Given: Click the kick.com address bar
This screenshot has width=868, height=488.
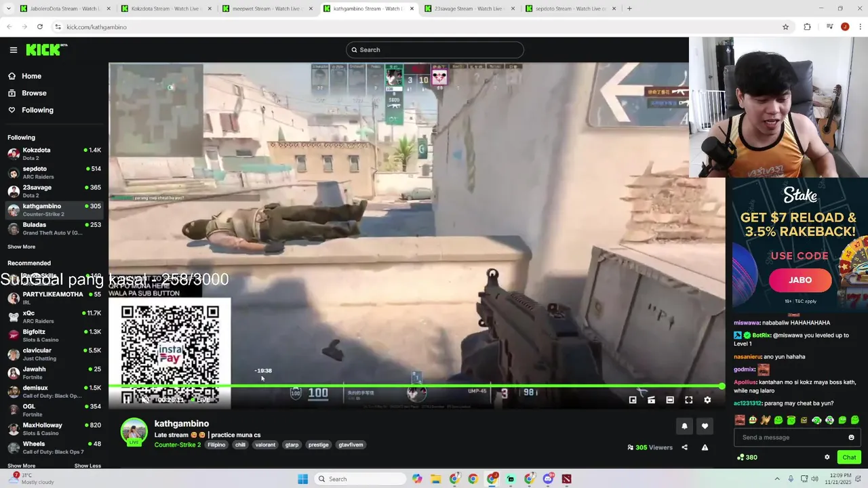Looking at the screenshot, I should pos(420,26).
